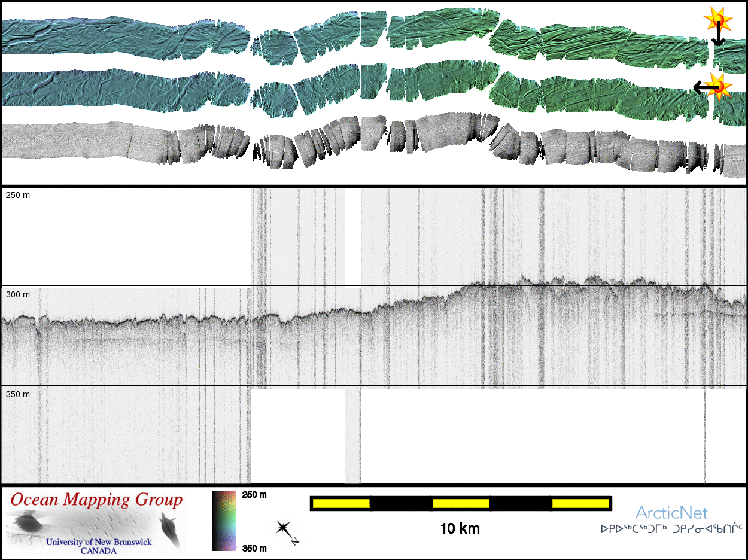The width and height of the screenshot is (748, 560).
Task: Click the 300 m depth line label
Action: pos(17,294)
